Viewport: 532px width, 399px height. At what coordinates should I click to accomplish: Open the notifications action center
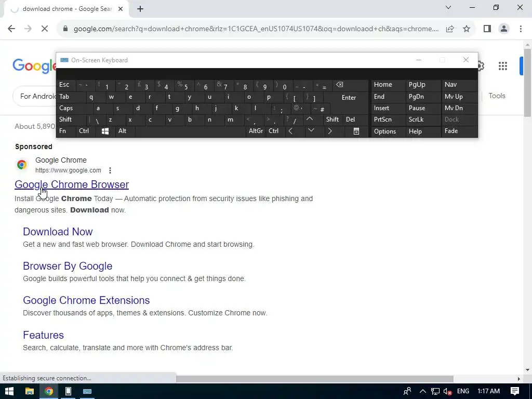click(x=515, y=391)
